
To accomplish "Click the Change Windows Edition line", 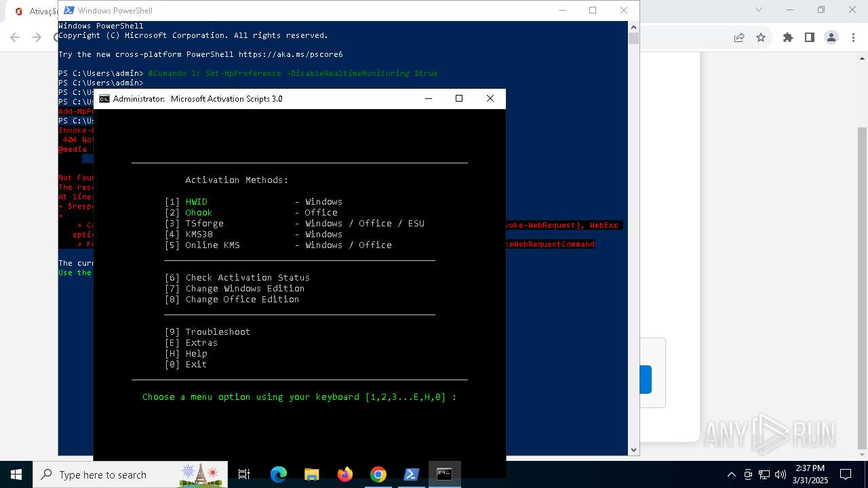I will 235,288.
